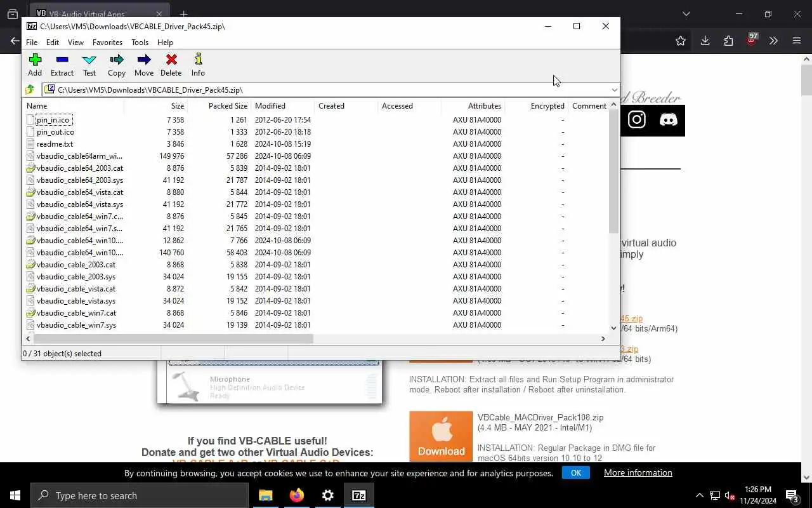This screenshot has width=812, height=508.
Task: Click the Info toolbar icon
Action: click(x=199, y=60)
